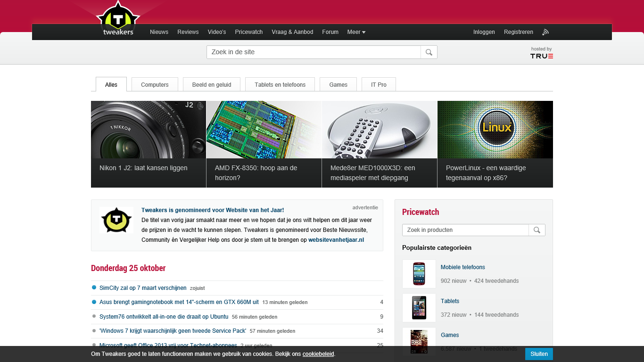Click the Tweakers logo in the advertisement
Screen dimensions: 644x362
coord(116,220)
